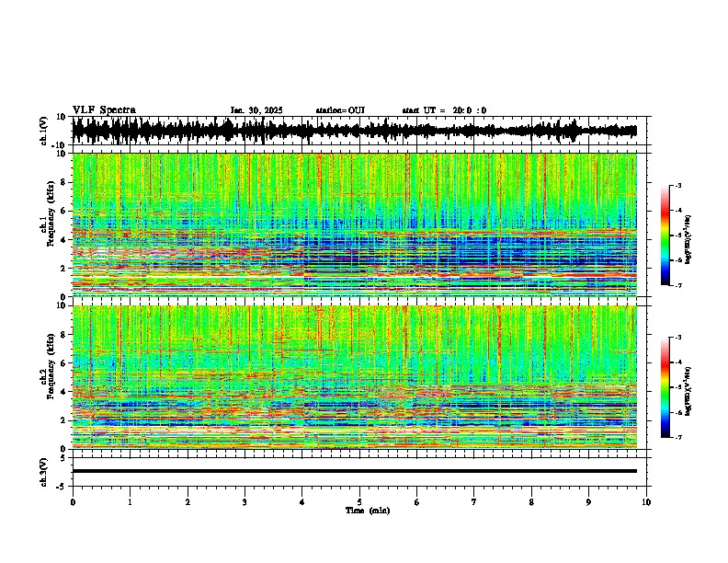
Task: Click the "-7" label on ch.1 color bar
Action: coord(678,285)
